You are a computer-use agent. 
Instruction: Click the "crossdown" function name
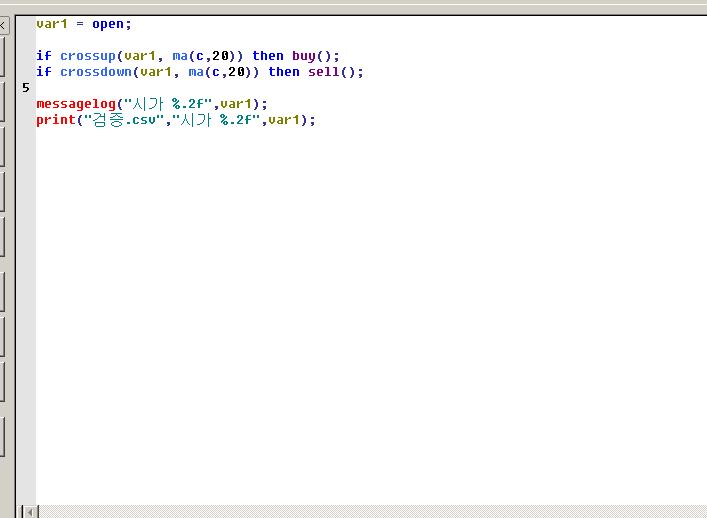(x=96, y=72)
